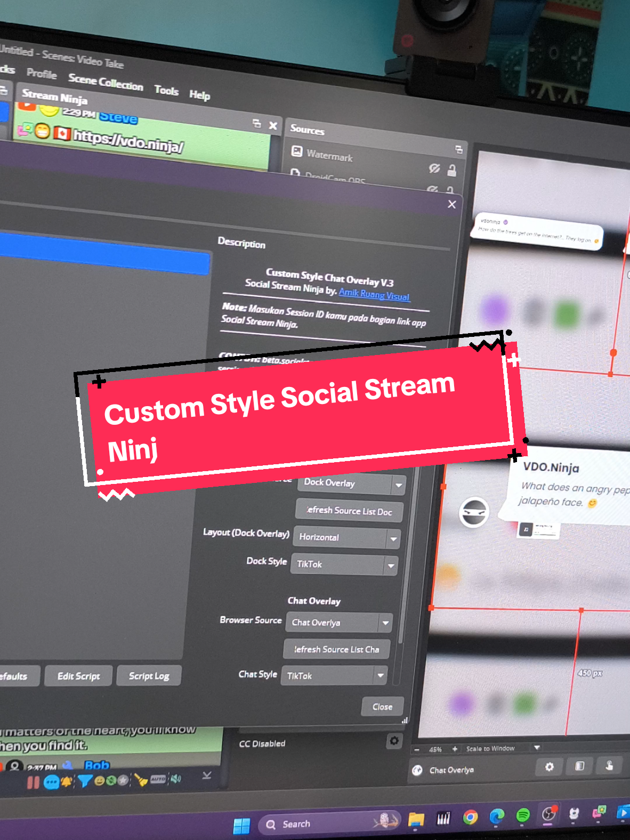This screenshot has width=630, height=840.
Task: Click the yellow broom clear icon
Action: pos(141,780)
